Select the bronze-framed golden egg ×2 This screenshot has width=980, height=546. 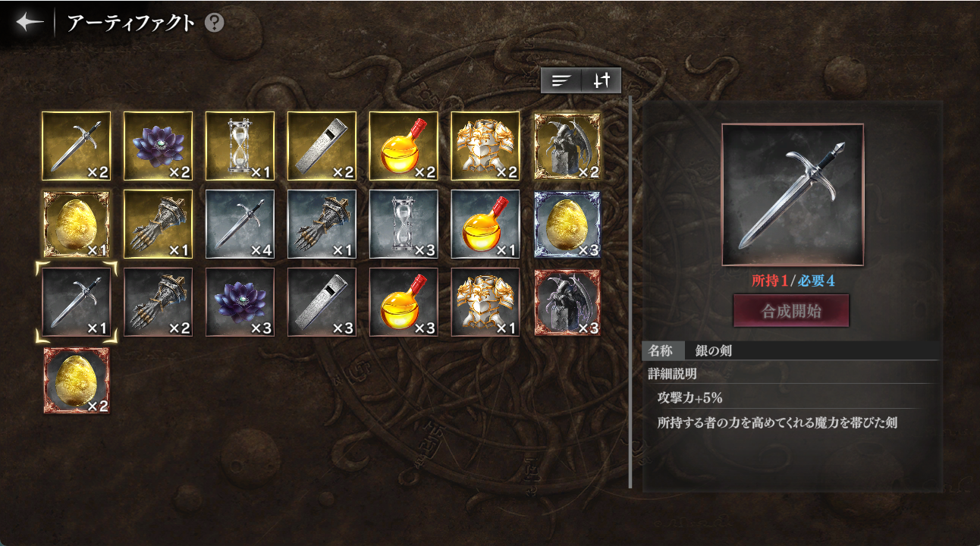pyautogui.click(x=76, y=380)
